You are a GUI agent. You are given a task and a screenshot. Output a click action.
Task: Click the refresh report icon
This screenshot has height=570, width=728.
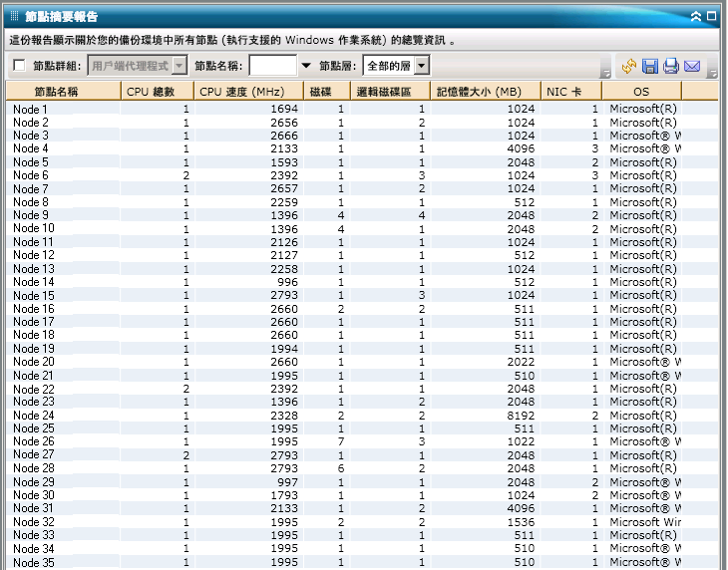pos(629,67)
